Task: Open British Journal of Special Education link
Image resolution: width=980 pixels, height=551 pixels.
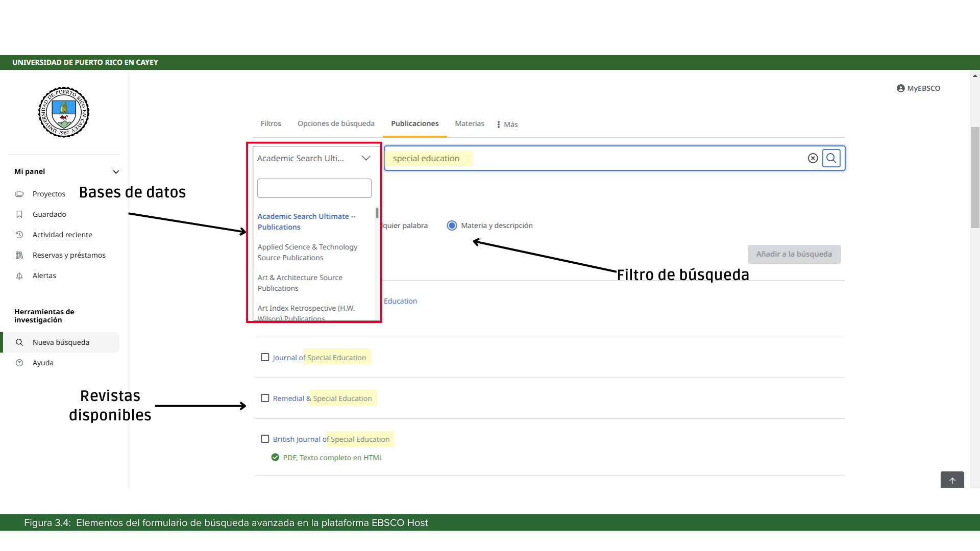Action: point(331,439)
